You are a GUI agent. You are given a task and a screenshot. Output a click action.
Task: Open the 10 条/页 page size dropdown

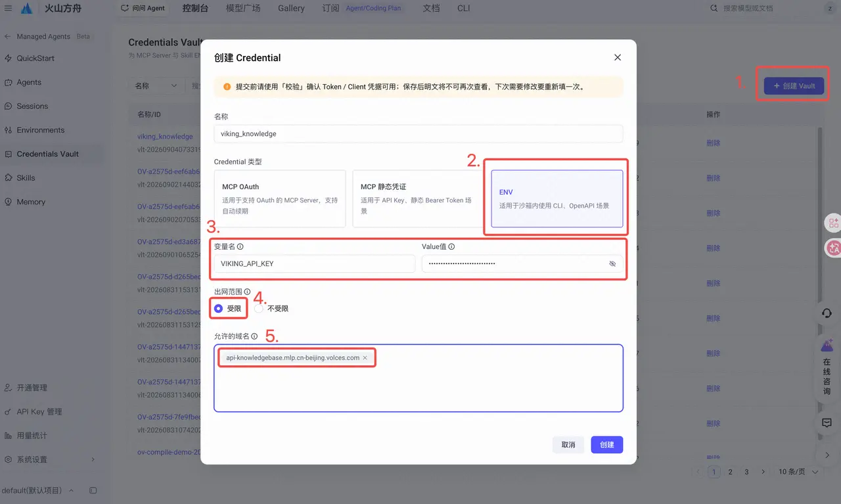pos(798,472)
